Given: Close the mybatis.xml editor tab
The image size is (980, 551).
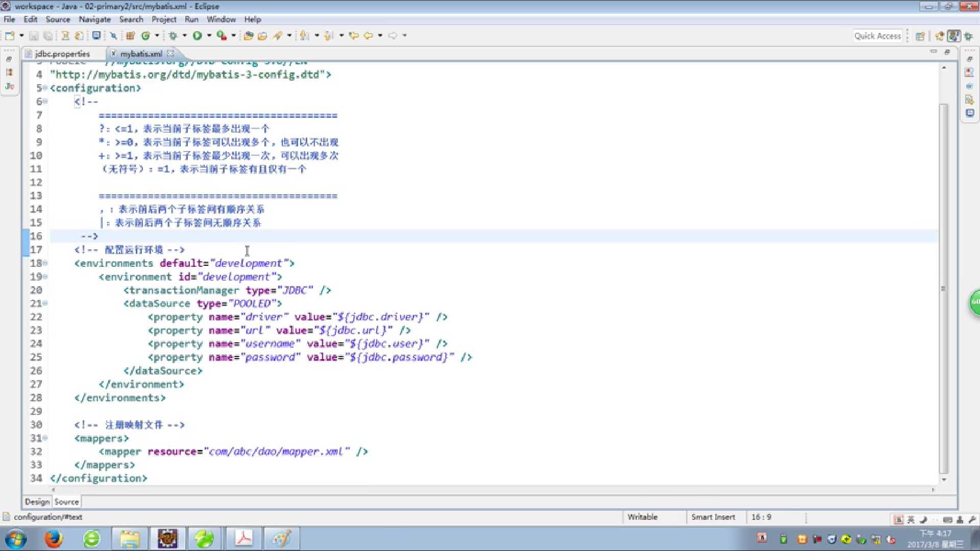Looking at the screenshot, I should 170,53.
